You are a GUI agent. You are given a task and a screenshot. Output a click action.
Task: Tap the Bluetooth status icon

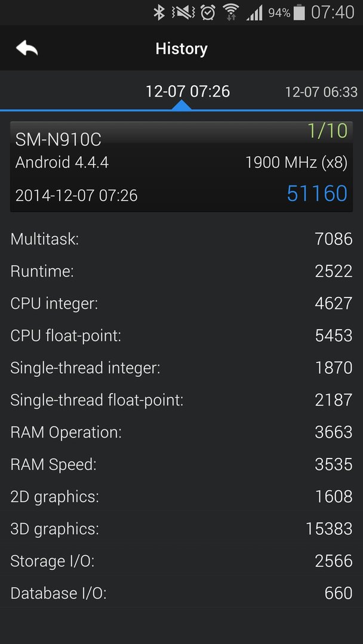click(159, 13)
